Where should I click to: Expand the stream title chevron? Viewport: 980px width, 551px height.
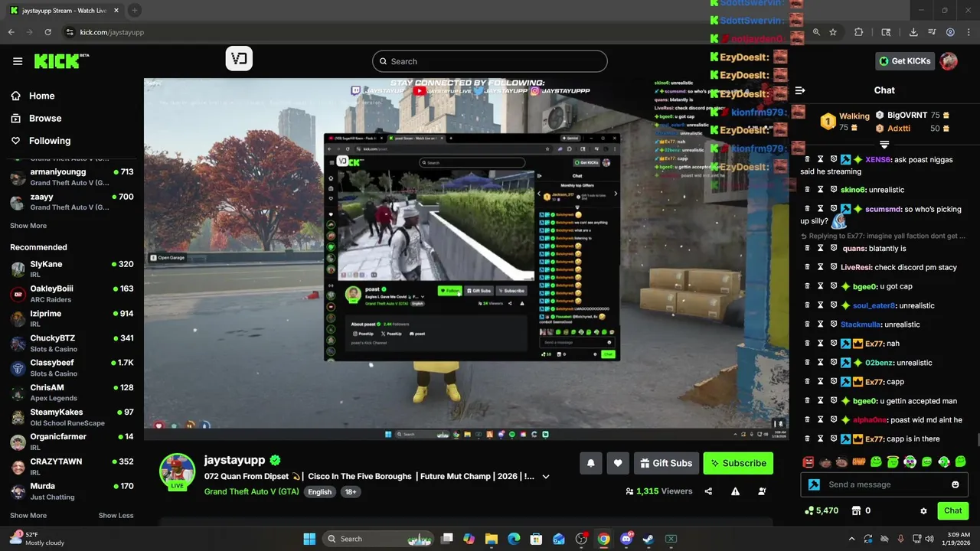click(546, 476)
